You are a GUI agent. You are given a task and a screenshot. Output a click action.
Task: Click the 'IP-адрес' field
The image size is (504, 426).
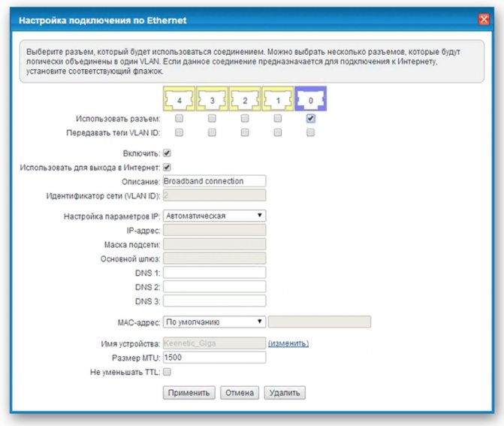214,230
